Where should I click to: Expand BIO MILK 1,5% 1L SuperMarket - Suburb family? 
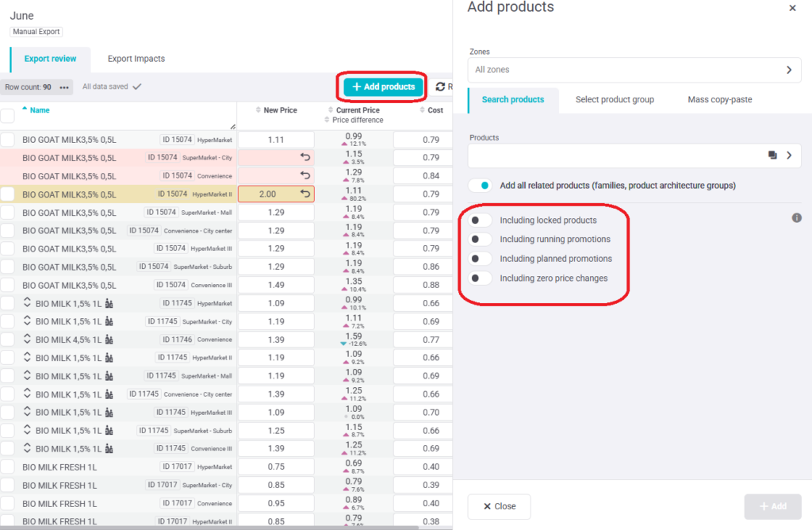[27, 430]
